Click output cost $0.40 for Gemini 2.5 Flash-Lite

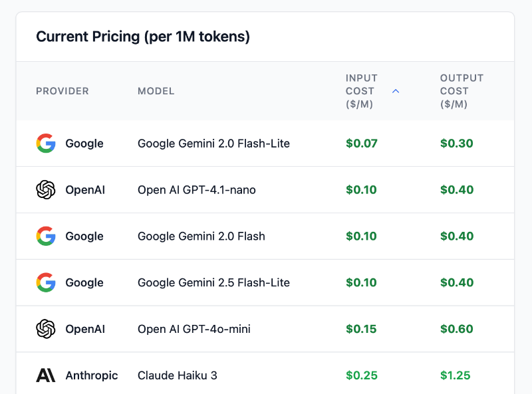(x=457, y=283)
